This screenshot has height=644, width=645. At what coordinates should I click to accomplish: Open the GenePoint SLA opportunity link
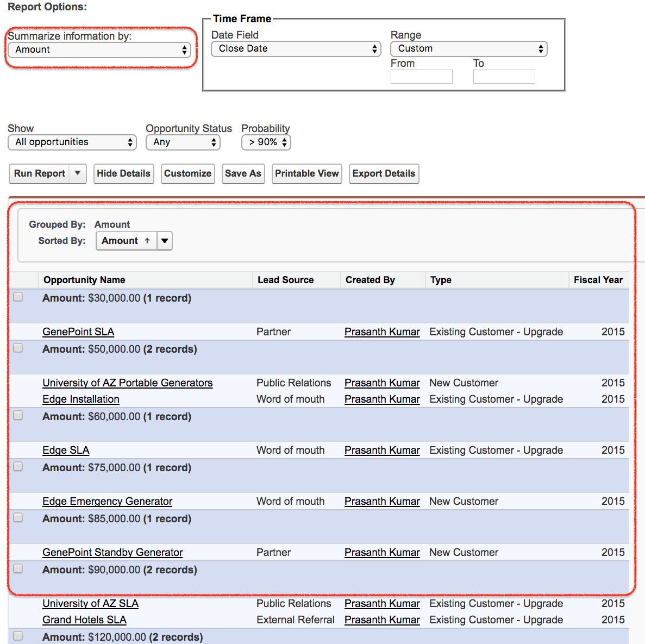[x=78, y=332]
